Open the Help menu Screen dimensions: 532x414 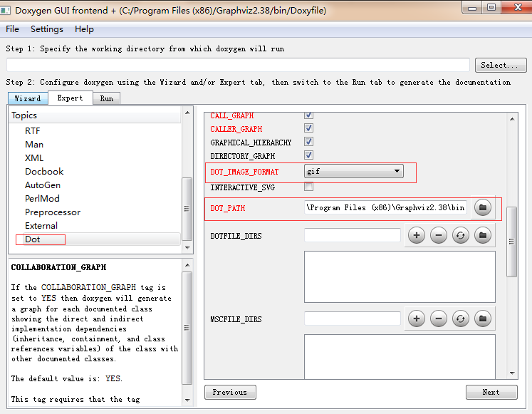pos(84,29)
